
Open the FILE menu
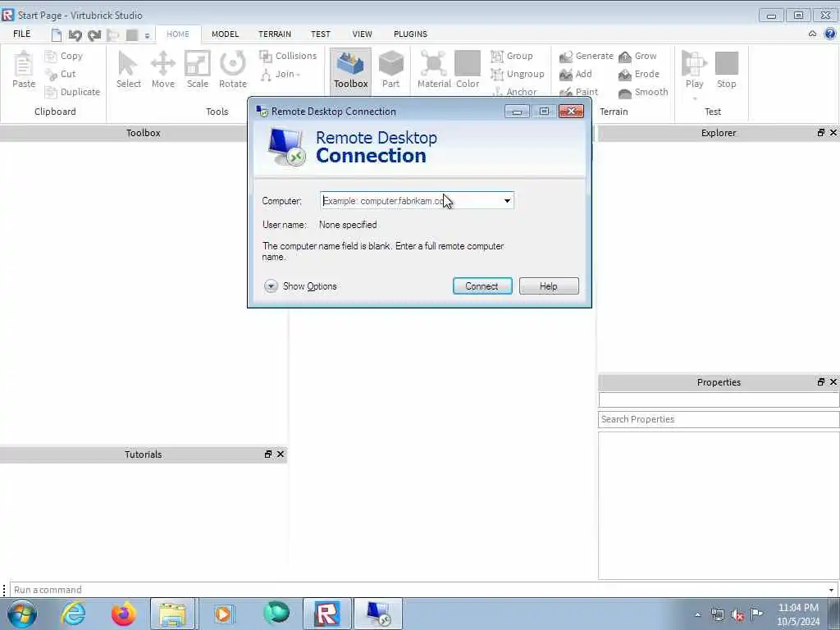(22, 34)
